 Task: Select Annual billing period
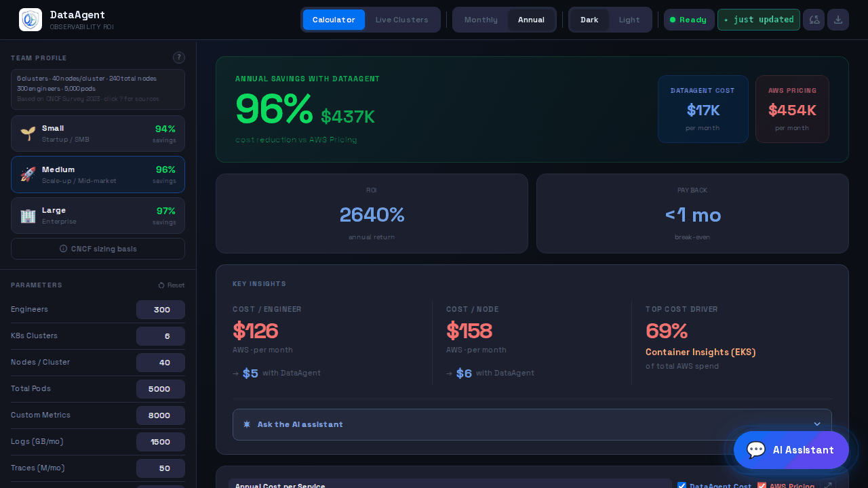coord(531,20)
